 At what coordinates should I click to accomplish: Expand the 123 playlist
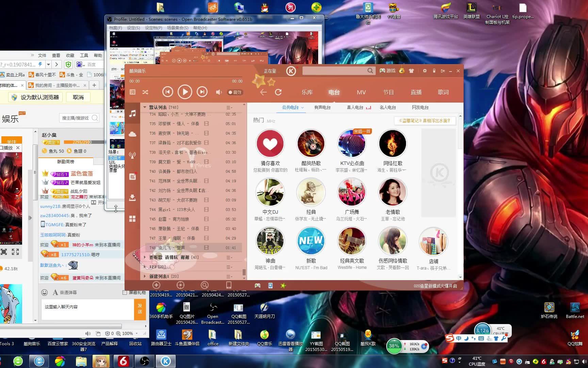[145, 267]
